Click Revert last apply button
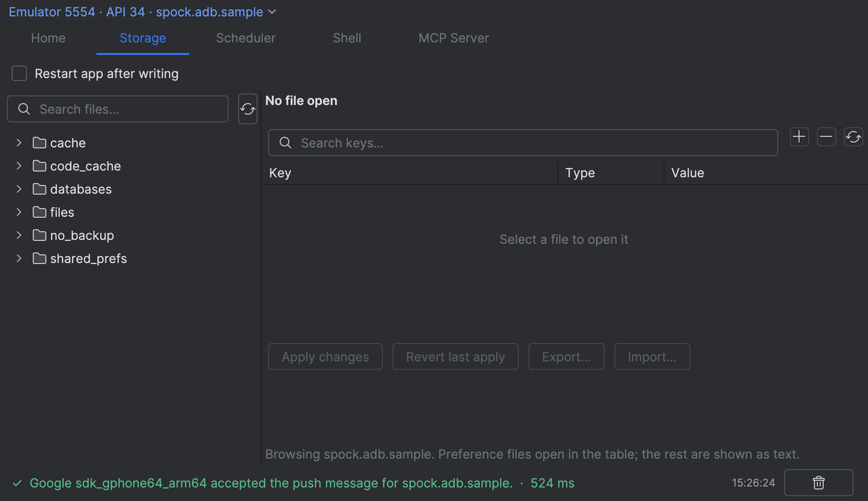Screen dimensions: 868x501 (x=456, y=357)
